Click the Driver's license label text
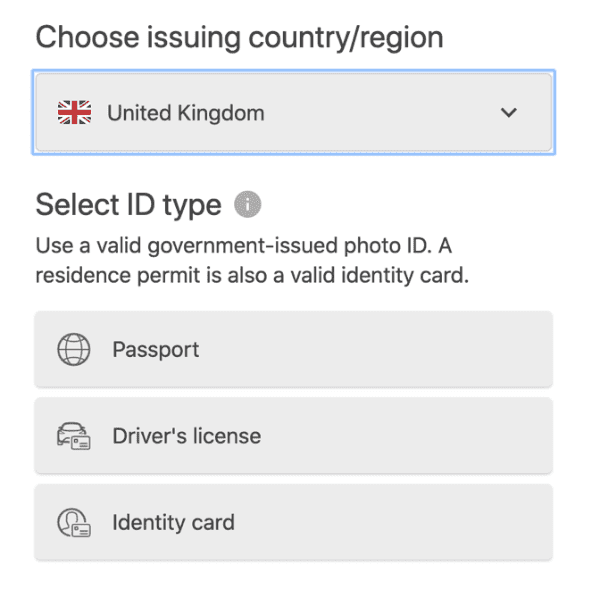 [x=187, y=436]
